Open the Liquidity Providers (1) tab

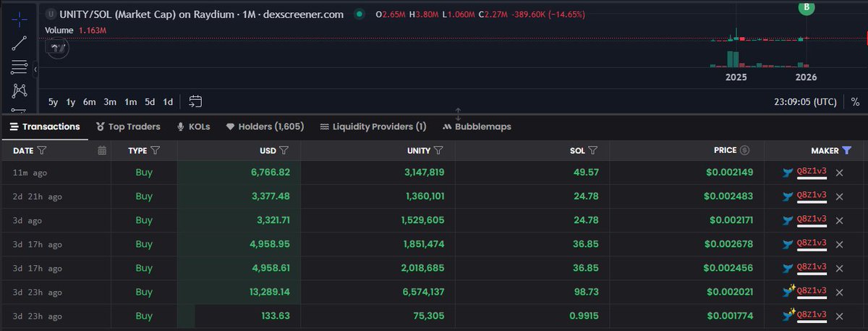tap(373, 127)
